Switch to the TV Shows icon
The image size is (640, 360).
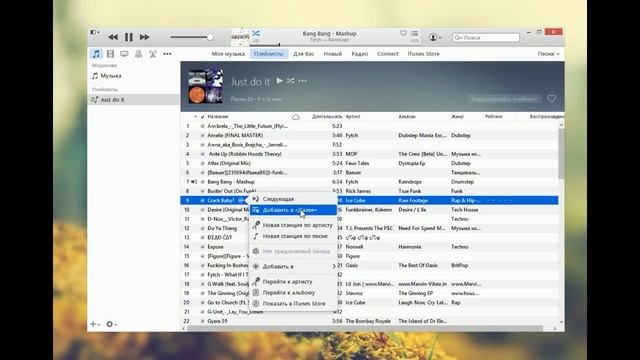[x=124, y=54]
